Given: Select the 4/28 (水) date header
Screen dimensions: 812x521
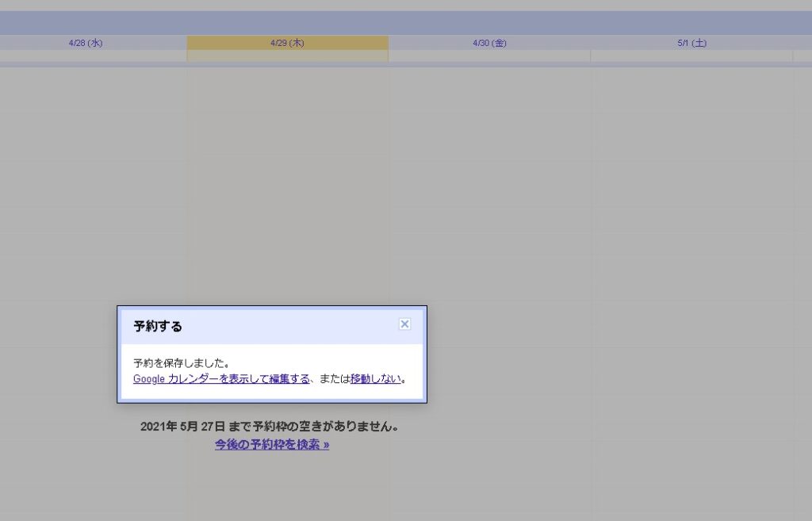Looking at the screenshot, I should pyautogui.click(x=86, y=43).
